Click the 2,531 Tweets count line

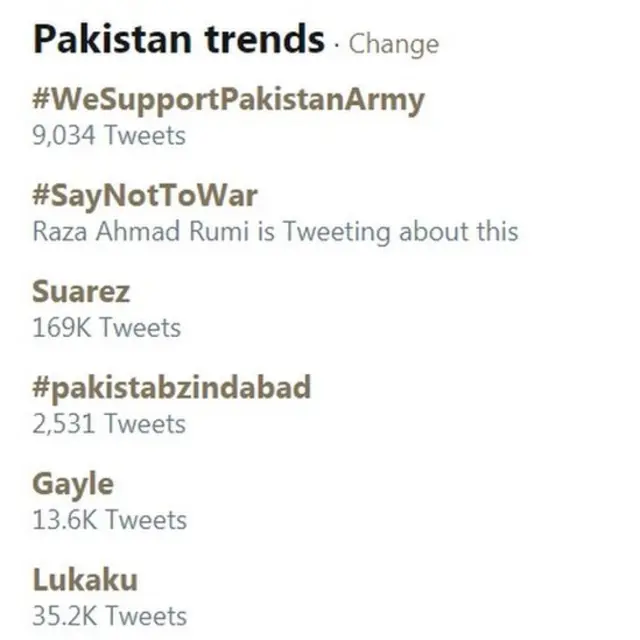coord(108,423)
